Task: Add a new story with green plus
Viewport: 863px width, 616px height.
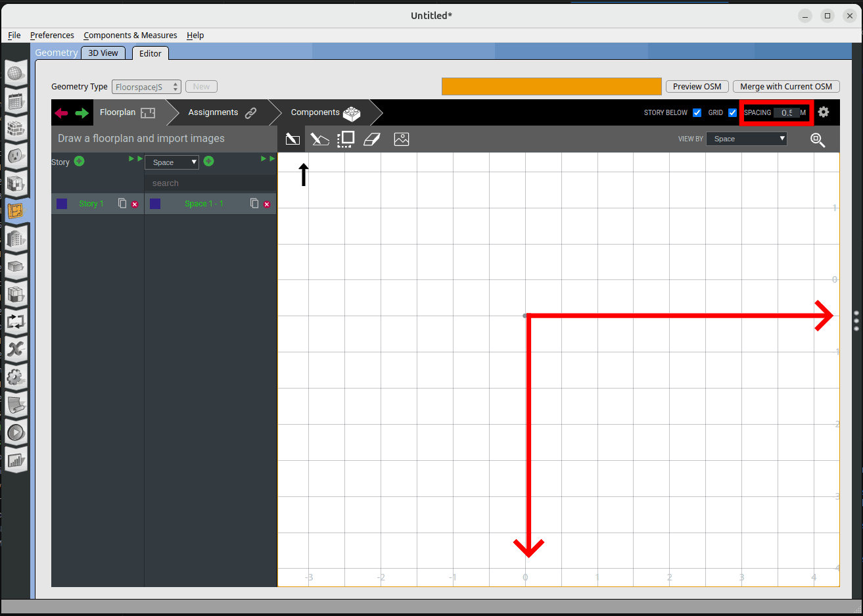Action: point(80,161)
